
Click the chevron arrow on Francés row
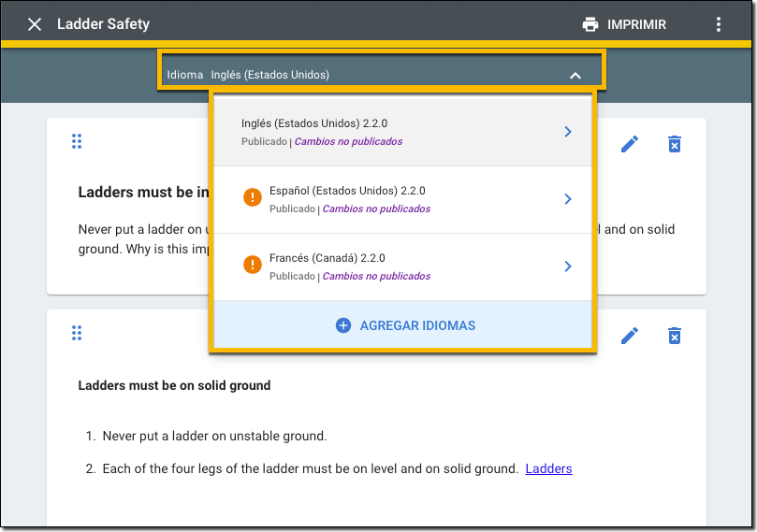coord(568,266)
